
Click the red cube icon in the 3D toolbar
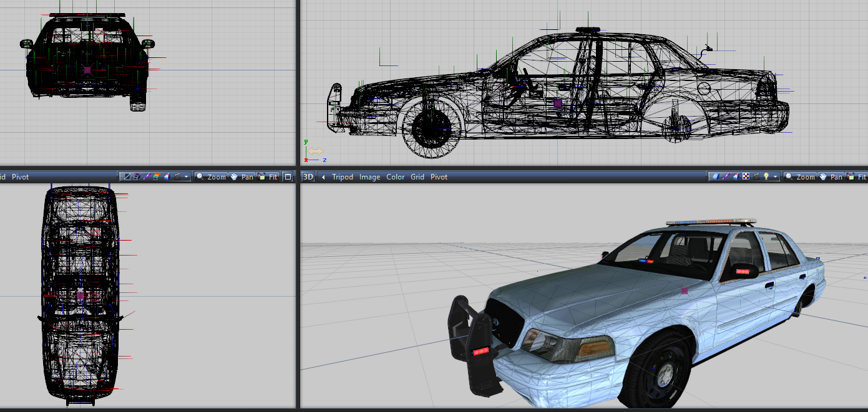(x=735, y=177)
